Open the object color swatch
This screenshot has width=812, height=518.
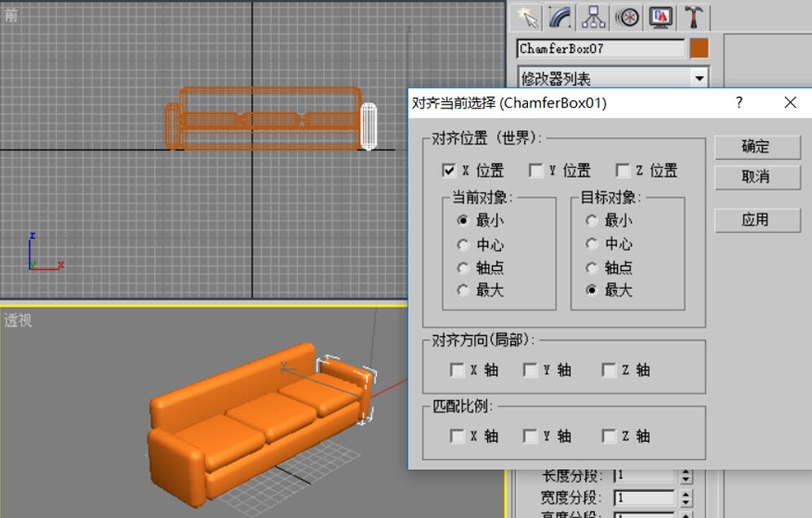(698, 48)
